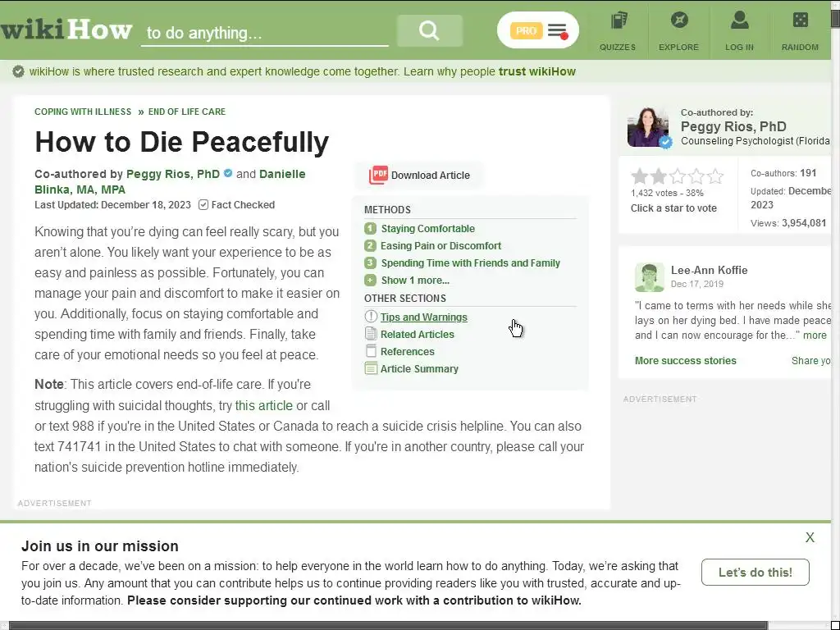840x630 pixels.
Task: Open the 'this article' suicide help link
Action: pos(264,405)
